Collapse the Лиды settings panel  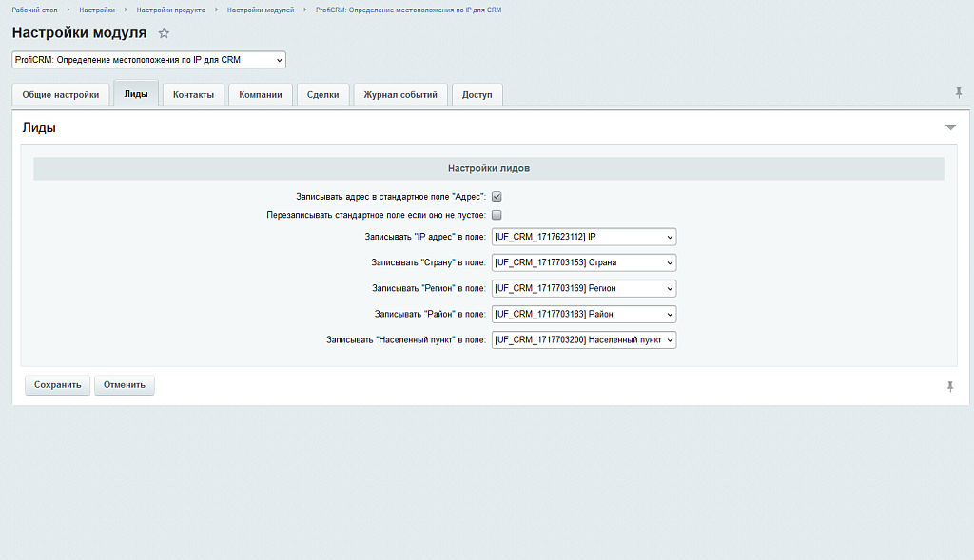coord(950,125)
